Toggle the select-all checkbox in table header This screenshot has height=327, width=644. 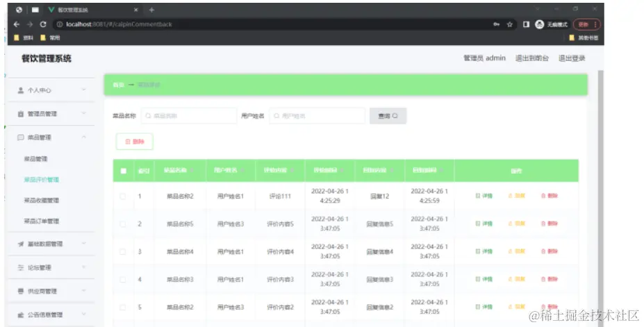point(123,171)
